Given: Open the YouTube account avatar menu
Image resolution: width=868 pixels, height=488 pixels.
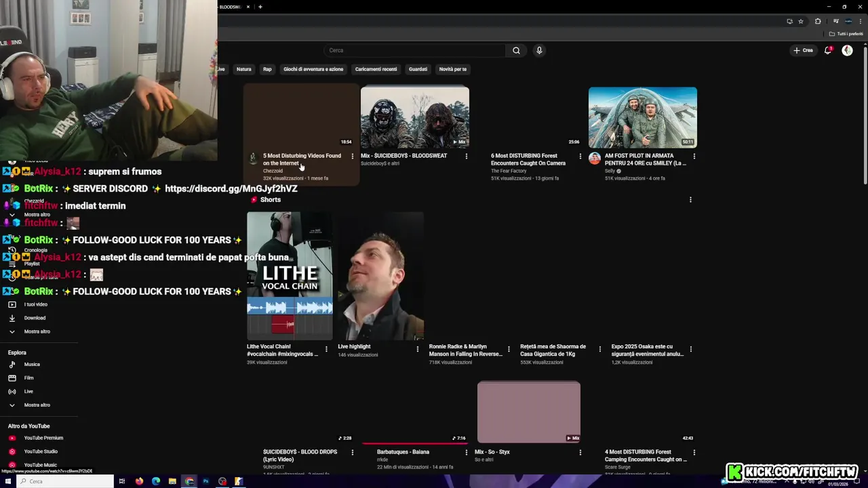Looking at the screenshot, I should [x=847, y=50].
